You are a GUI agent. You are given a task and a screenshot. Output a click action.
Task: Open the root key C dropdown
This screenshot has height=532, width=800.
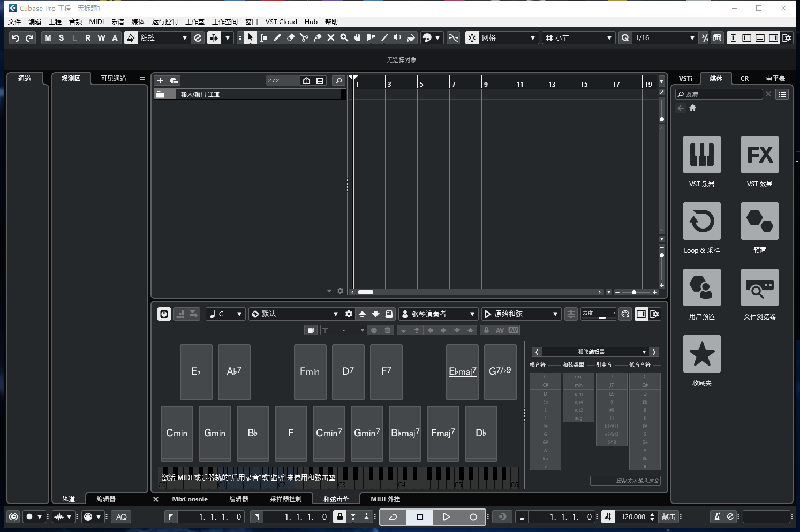(x=226, y=314)
